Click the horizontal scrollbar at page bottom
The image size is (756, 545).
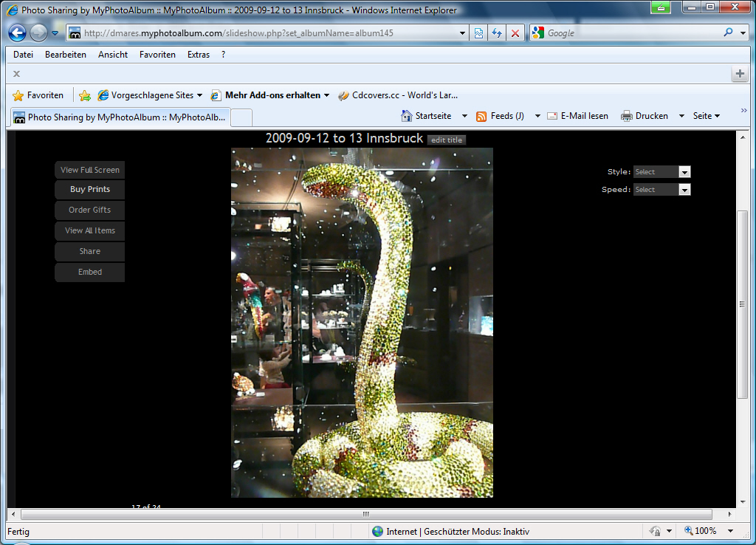[365, 514]
